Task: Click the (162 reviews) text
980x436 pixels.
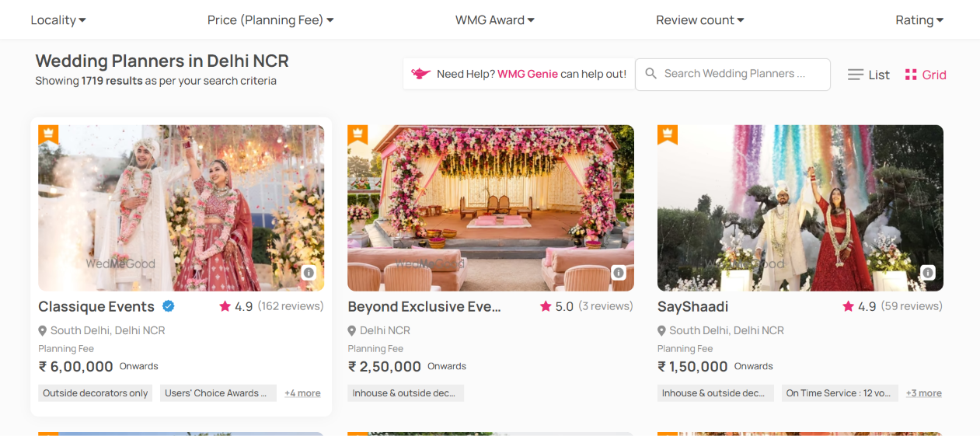Action: click(291, 306)
